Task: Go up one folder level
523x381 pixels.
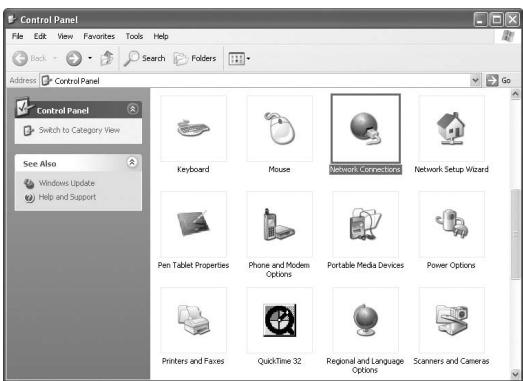Action: pyautogui.click(x=107, y=58)
